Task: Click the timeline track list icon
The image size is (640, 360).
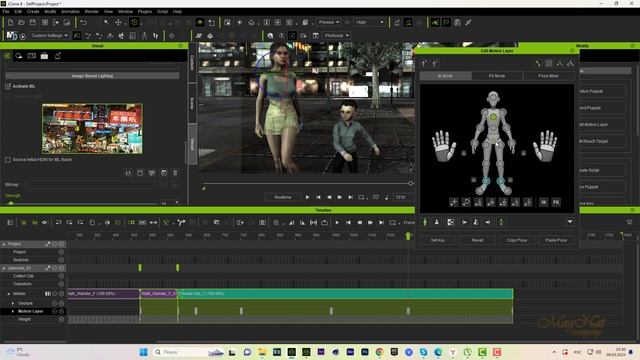Action: (x=10, y=222)
